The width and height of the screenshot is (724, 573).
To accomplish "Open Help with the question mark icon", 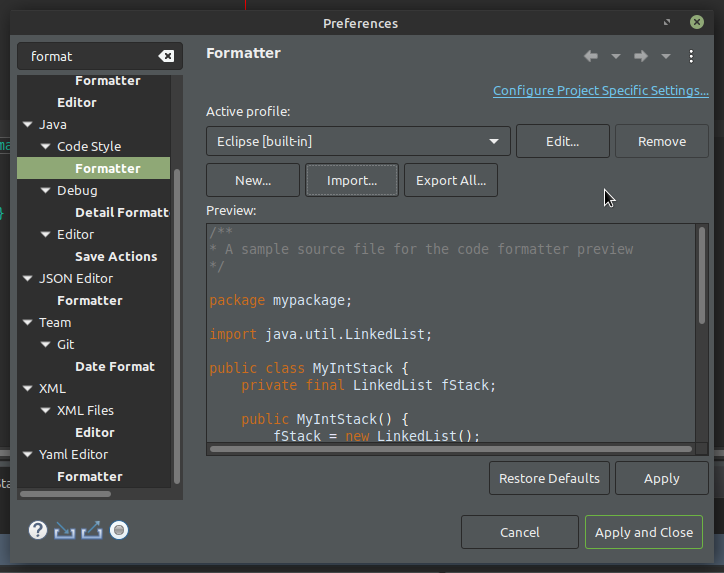I will [38, 530].
